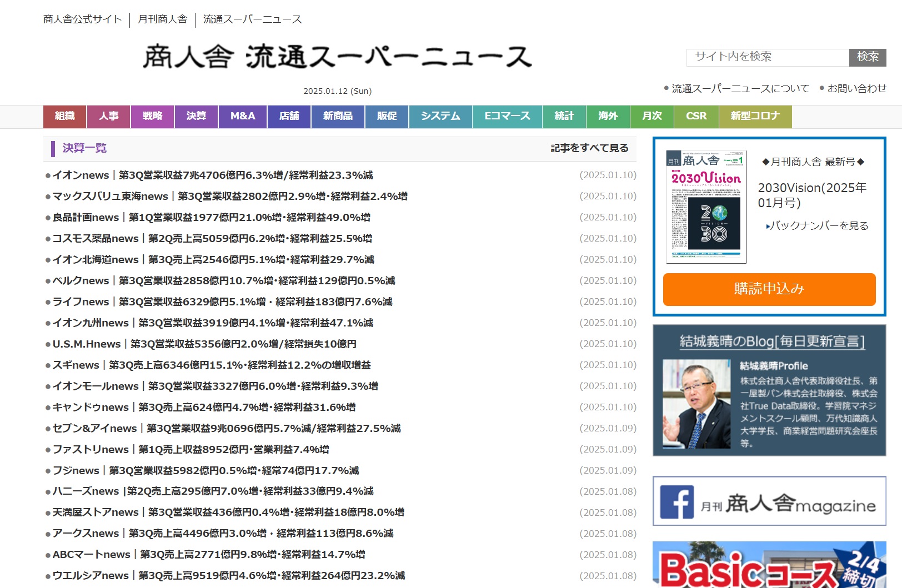Open the M&A category tab
The height and width of the screenshot is (588, 902).
[x=243, y=117]
